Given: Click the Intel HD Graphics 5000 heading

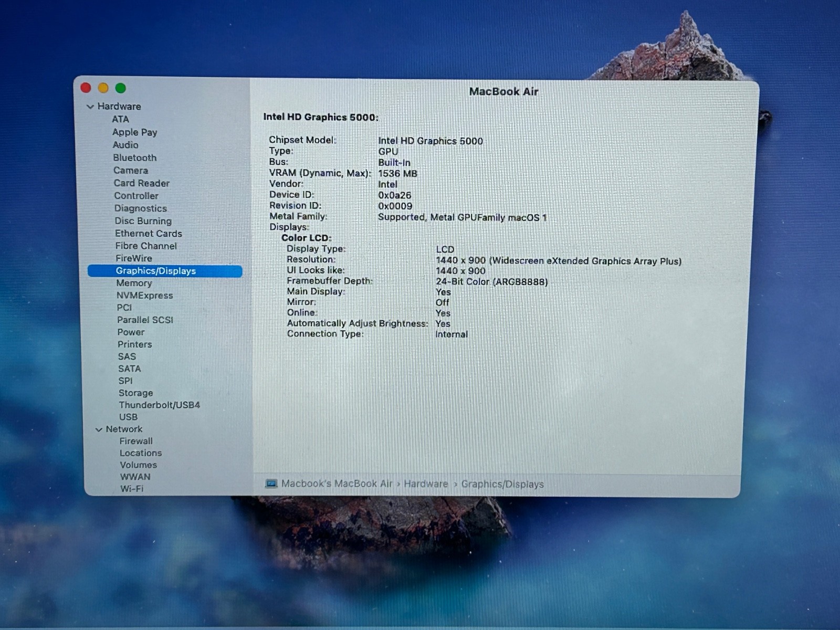Looking at the screenshot, I should [x=321, y=117].
